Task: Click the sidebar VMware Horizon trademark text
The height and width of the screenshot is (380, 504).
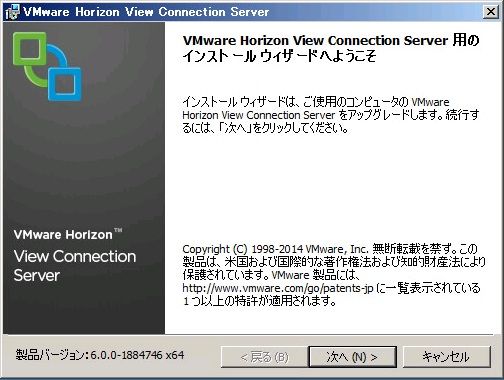Action: (x=68, y=234)
